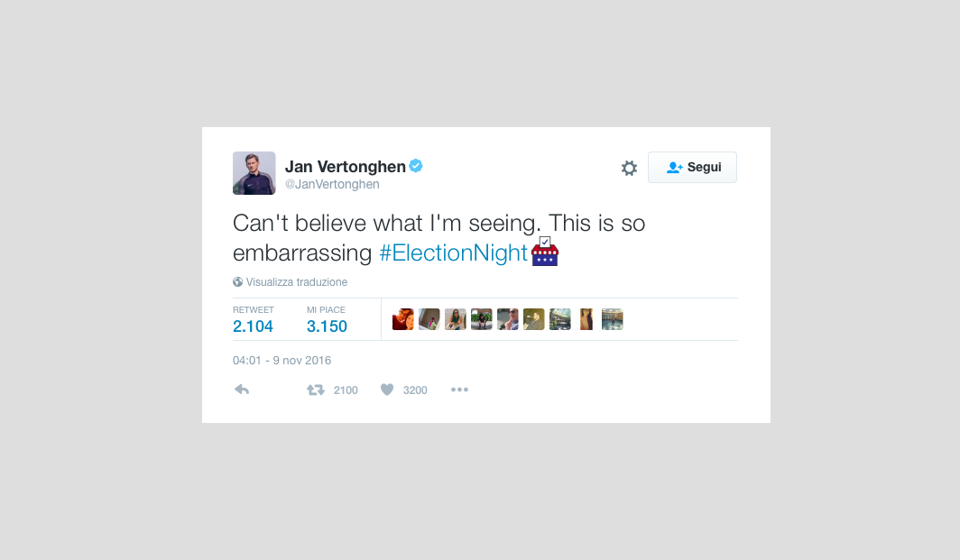960x560 pixels.
Task: Like the tweet with the heart icon
Action: (387, 390)
